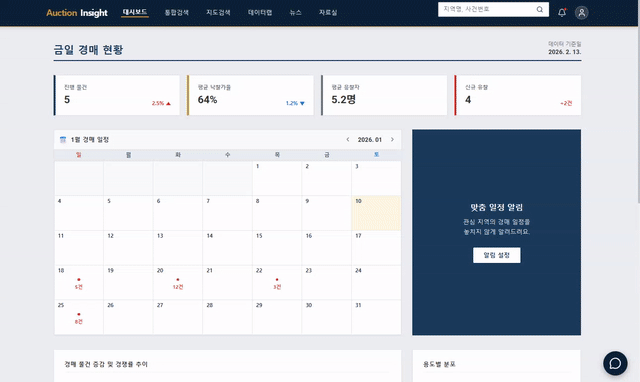The width and height of the screenshot is (640, 382).
Task: Open the notification bell
Action: click(562, 12)
